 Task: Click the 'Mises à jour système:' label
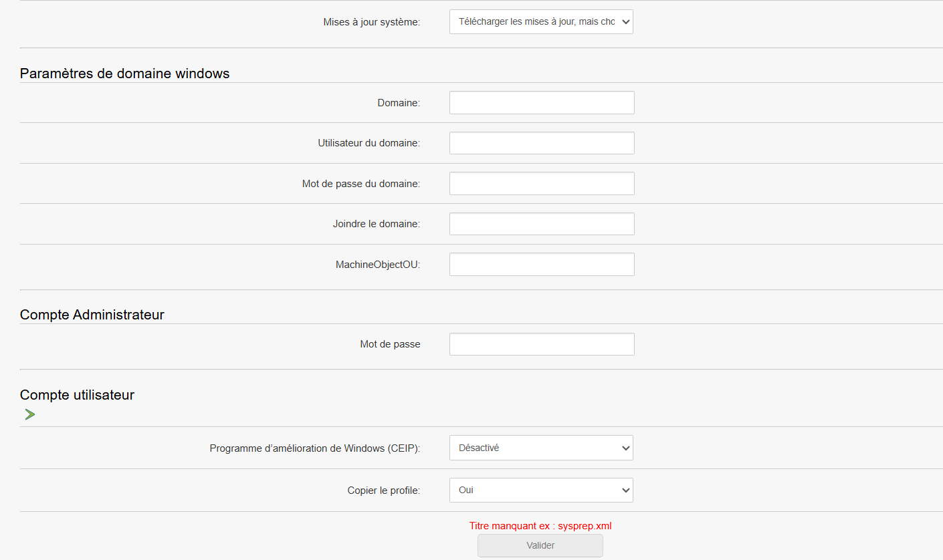click(371, 22)
